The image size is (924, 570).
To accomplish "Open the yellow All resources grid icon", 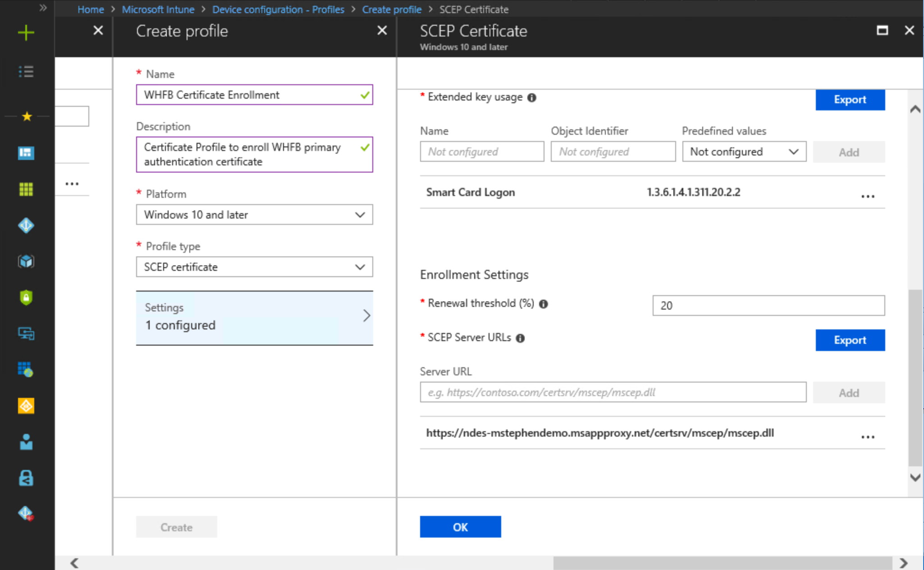I will tap(26, 189).
